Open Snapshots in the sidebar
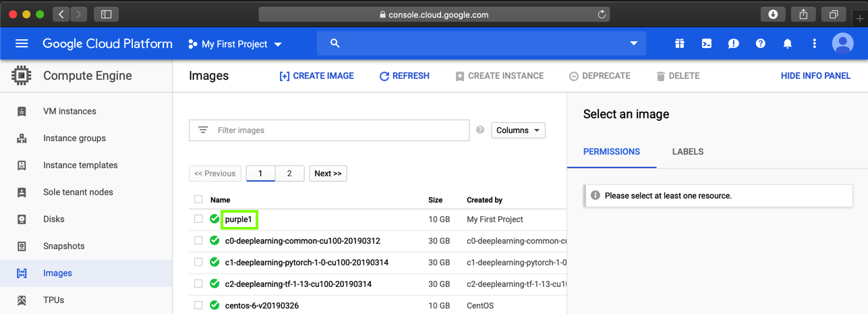This screenshot has width=868, height=314. pyautogui.click(x=64, y=246)
